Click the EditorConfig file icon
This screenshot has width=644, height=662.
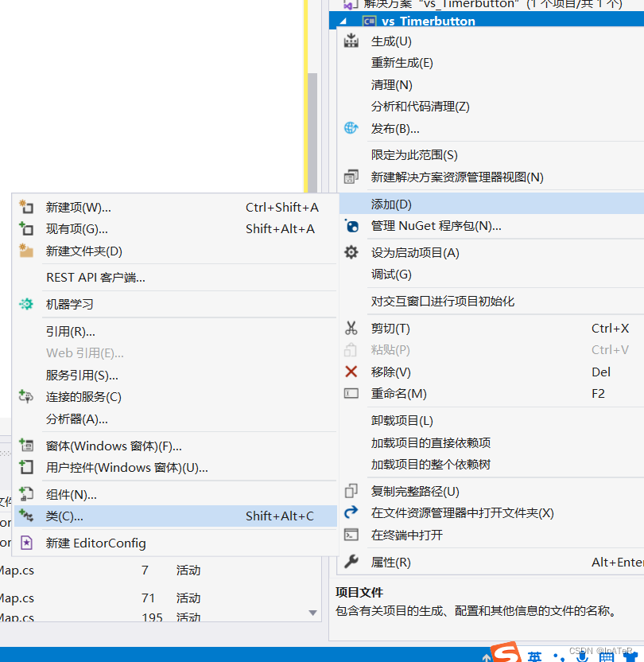26,543
